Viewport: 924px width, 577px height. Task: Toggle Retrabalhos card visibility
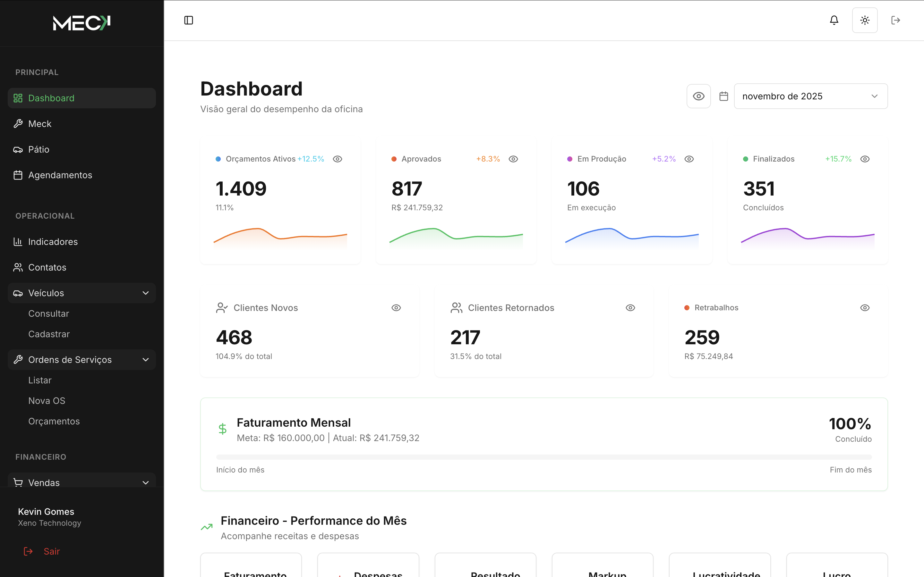pos(865,308)
